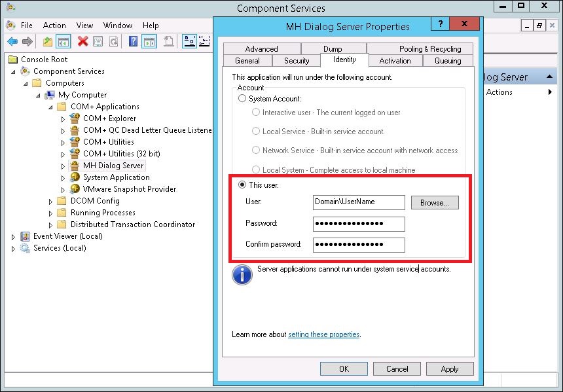Switch to the Security tab
The width and height of the screenshot is (563, 392).
296,60
